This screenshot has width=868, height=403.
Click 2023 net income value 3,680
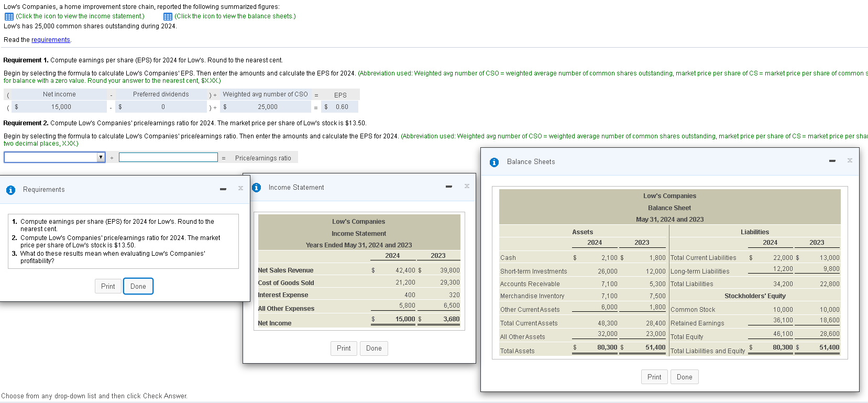tap(452, 319)
